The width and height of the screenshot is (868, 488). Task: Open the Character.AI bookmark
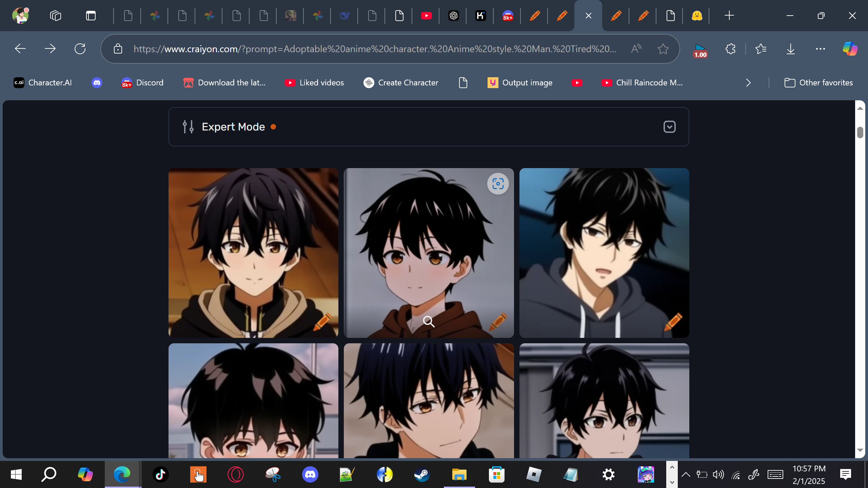[x=43, y=83]
